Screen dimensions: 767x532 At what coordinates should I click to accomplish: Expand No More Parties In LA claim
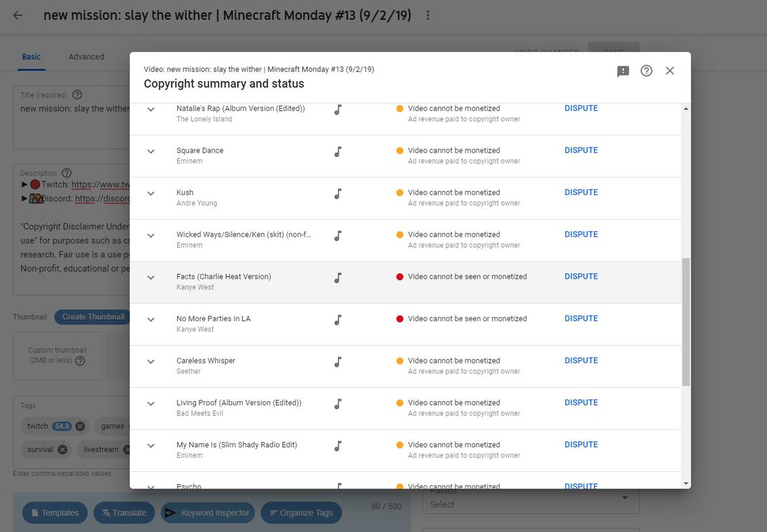(x=151, y=320)
